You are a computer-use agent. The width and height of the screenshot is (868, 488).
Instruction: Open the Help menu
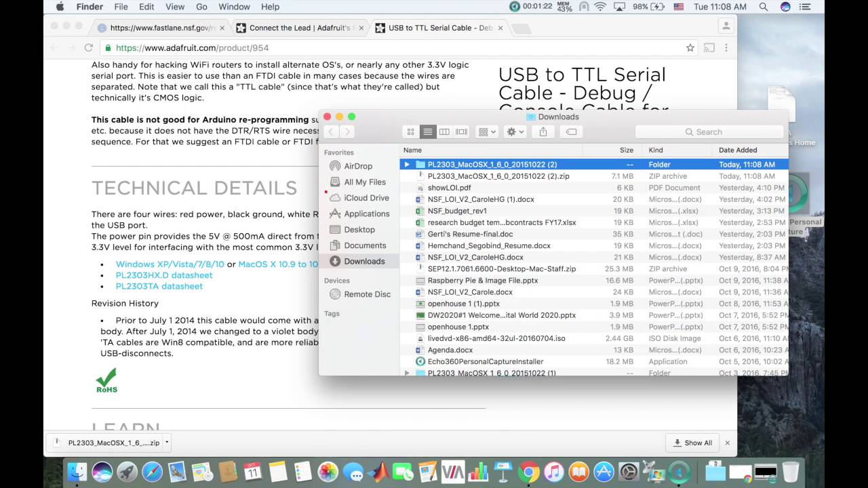270,7
